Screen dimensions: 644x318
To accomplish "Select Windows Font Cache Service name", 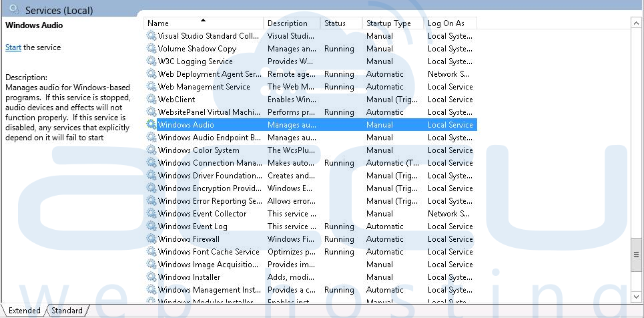I will point(209,252).
